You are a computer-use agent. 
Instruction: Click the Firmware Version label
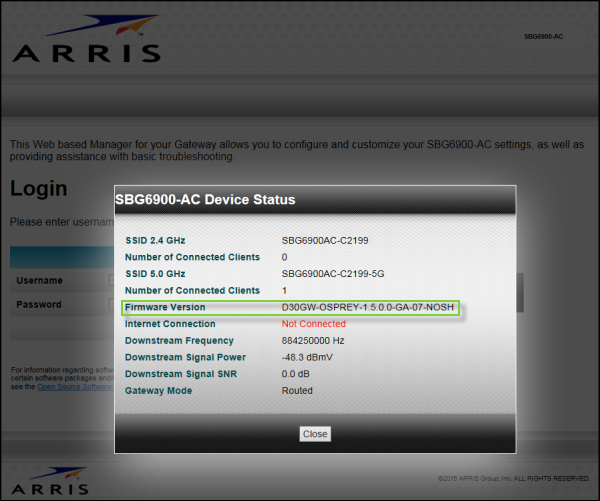coord(165,307)
